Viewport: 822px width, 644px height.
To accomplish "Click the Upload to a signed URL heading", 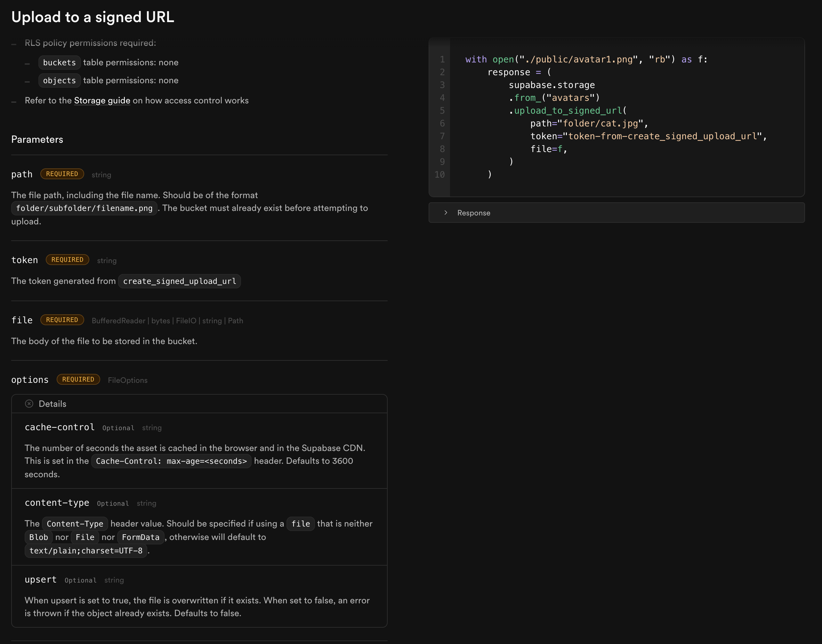I will coord(93,17).
